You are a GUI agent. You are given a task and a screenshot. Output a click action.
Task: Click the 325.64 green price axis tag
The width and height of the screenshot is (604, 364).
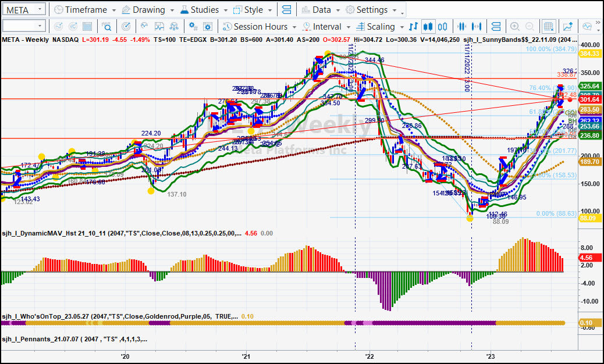(x=590, y=86)
